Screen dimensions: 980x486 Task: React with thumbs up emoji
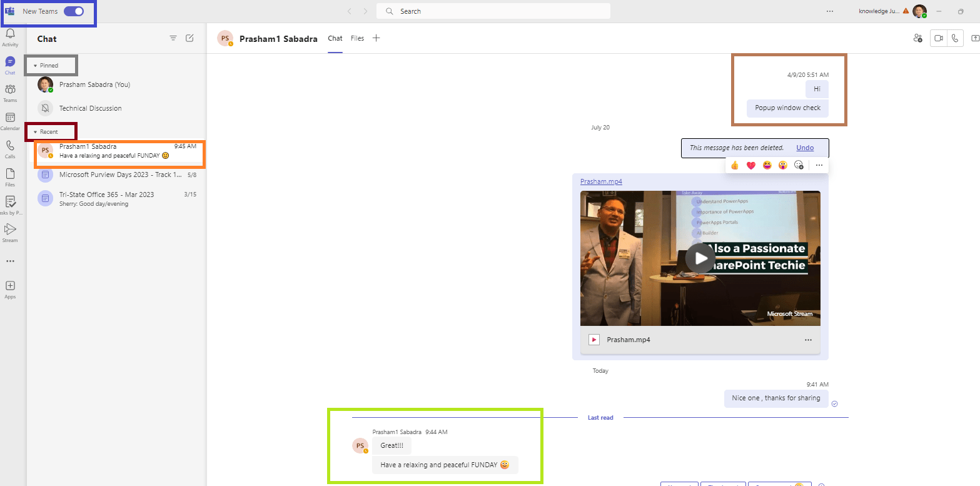734,165
